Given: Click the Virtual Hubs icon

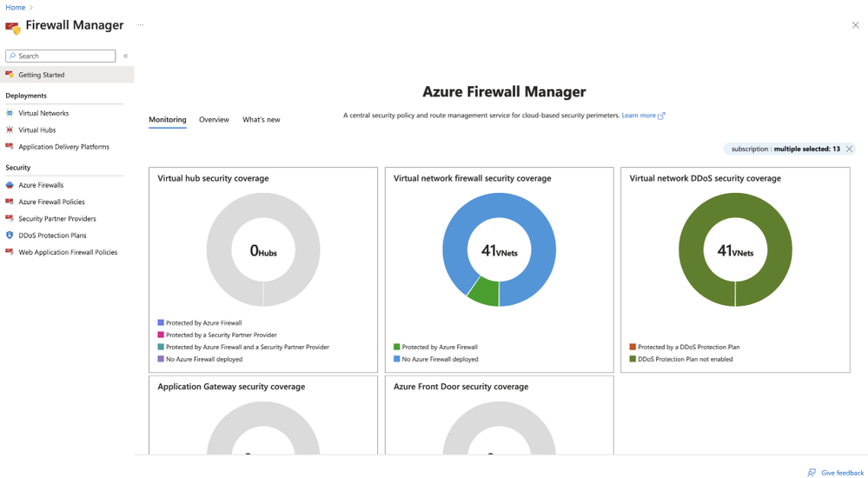Looking at the screenshot, I should [x=10, y=129].
